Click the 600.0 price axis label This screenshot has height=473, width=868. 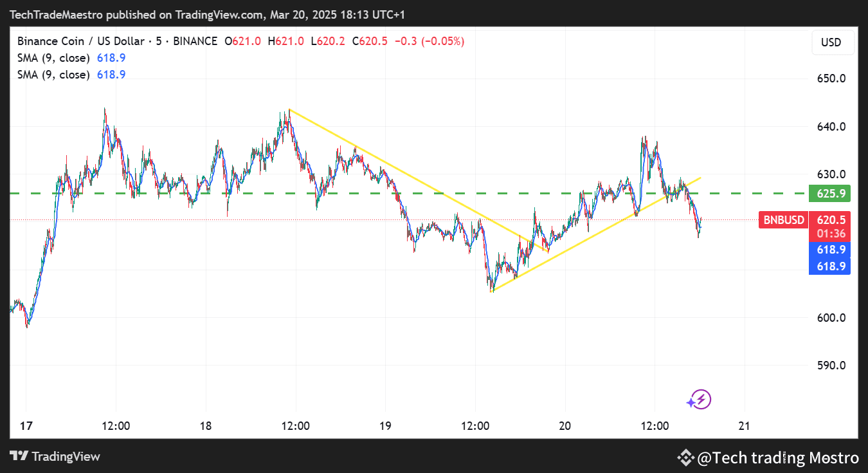tap(831, 318)
